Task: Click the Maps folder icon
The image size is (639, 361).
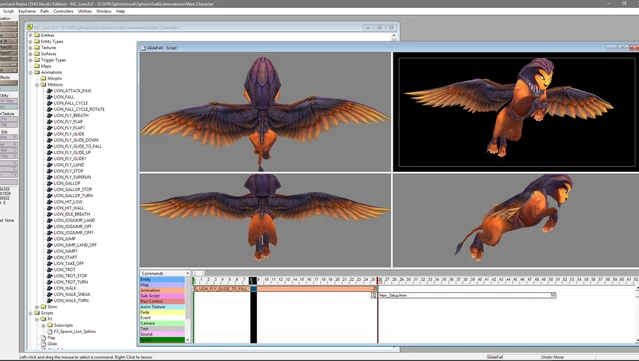Action: point(37,66)
